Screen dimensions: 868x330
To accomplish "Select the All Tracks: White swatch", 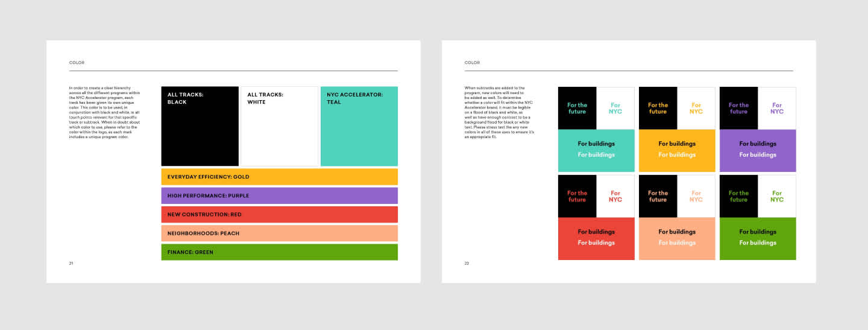I will (x=280, y=126).
